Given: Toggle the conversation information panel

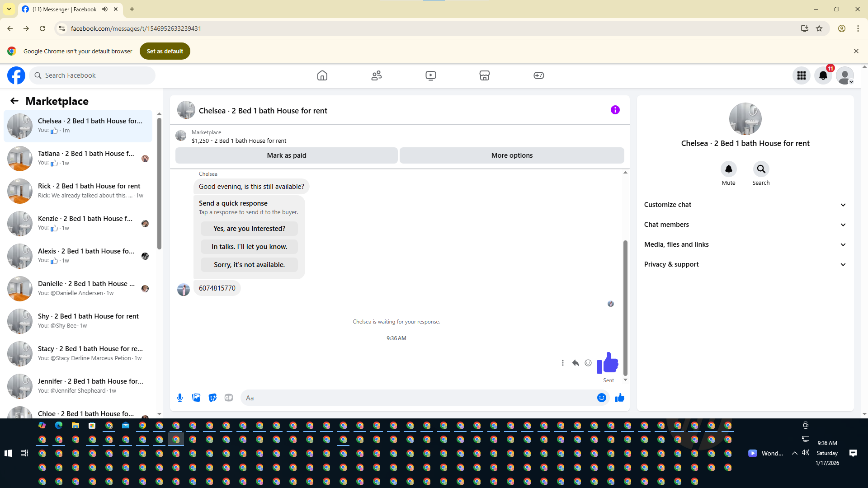Looking at the screenshot, I should [x=615, y=110].
